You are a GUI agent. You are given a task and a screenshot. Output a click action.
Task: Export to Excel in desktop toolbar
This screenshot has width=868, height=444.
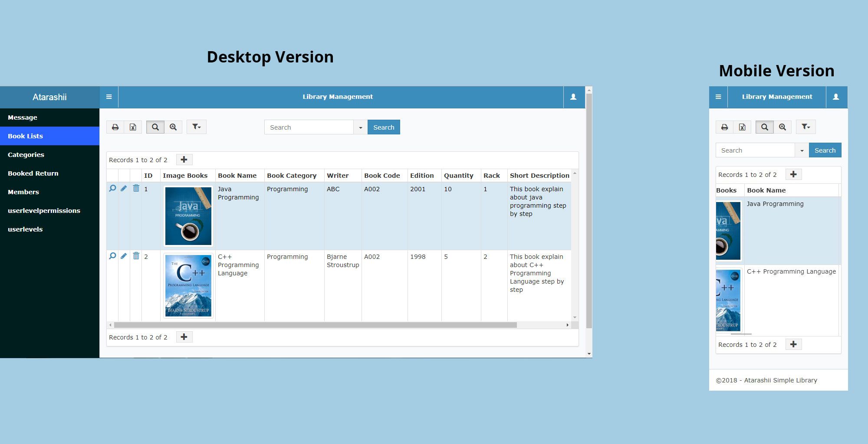click(133, 127)
